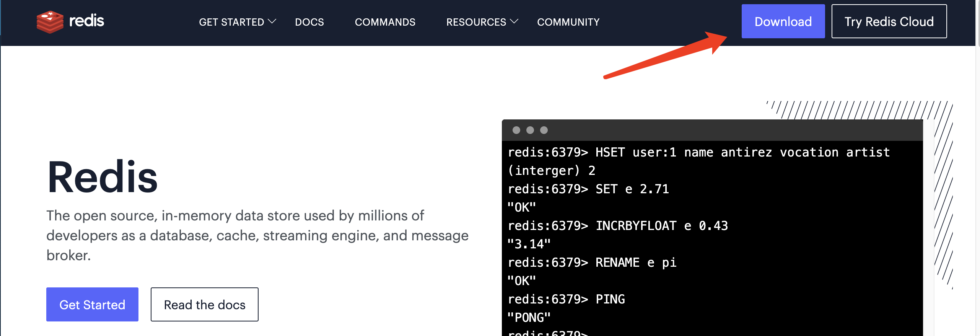Click the large Redis heading

[x=103, y=177]
